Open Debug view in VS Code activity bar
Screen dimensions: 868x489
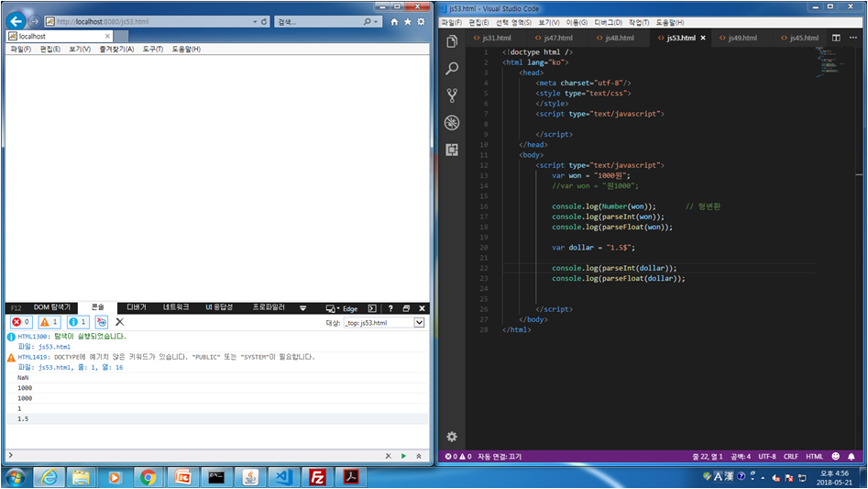click(x=452, y=122)
